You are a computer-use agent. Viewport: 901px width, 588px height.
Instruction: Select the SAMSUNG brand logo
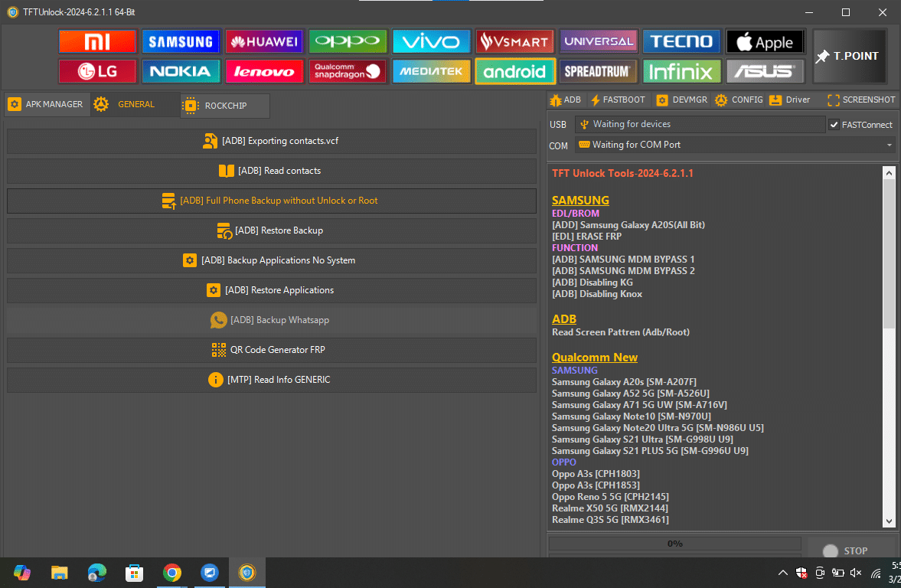tap(181, 41)
